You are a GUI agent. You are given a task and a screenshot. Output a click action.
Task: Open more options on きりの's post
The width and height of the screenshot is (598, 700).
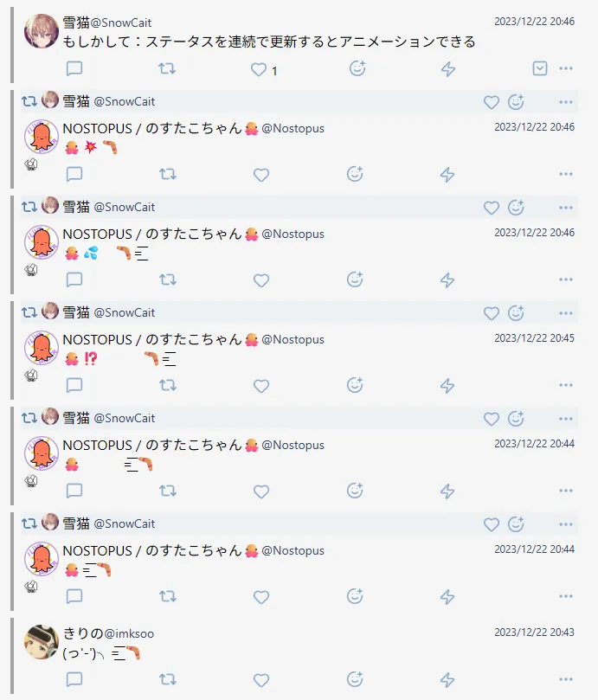566,679
